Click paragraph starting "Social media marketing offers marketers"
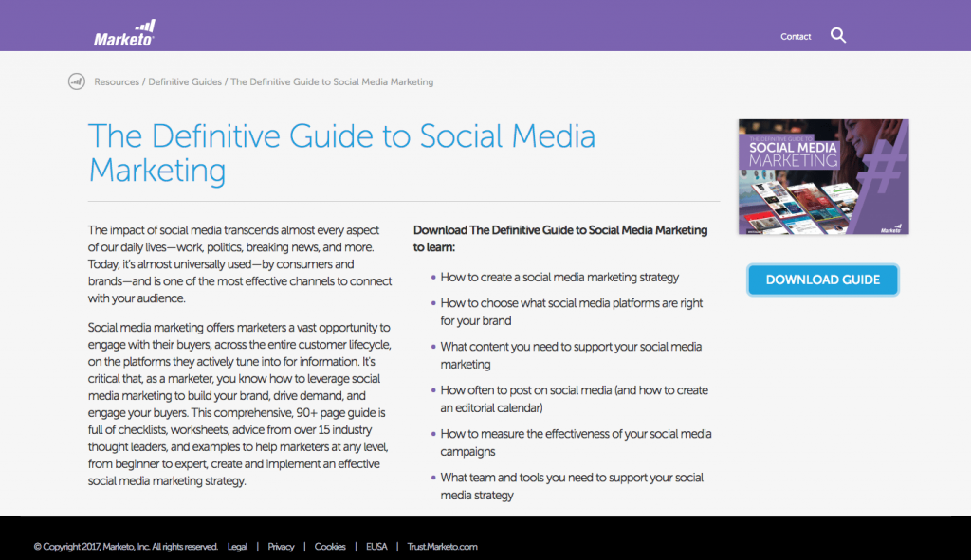This screenshot has height=560, width=971. (x=239, y=404)
